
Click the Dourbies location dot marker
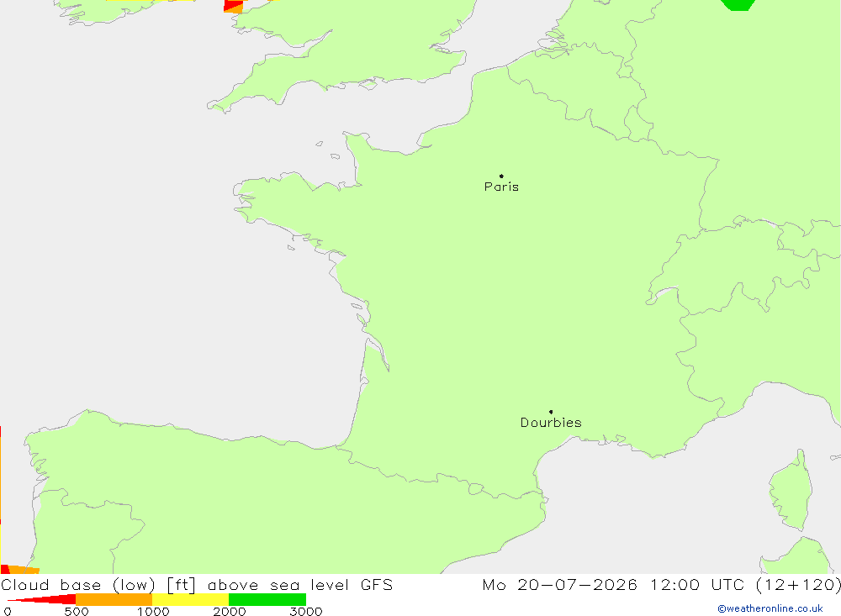tap(551, 412)
